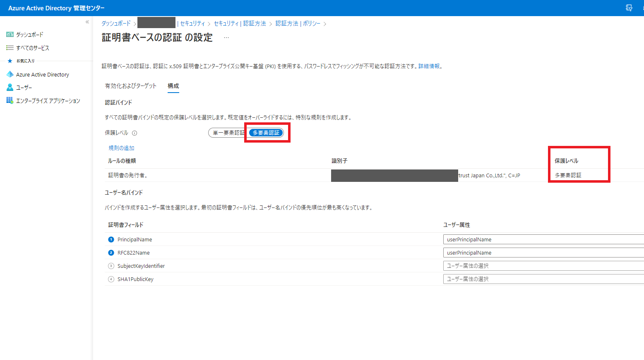Click the 詳細情報 link

pyautogui.click(x=429, y=66)
